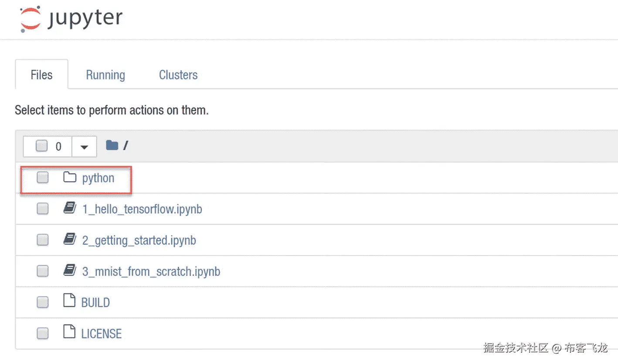
Task: Toggle the select-all checkbox in the header
Action: point(41,146)
